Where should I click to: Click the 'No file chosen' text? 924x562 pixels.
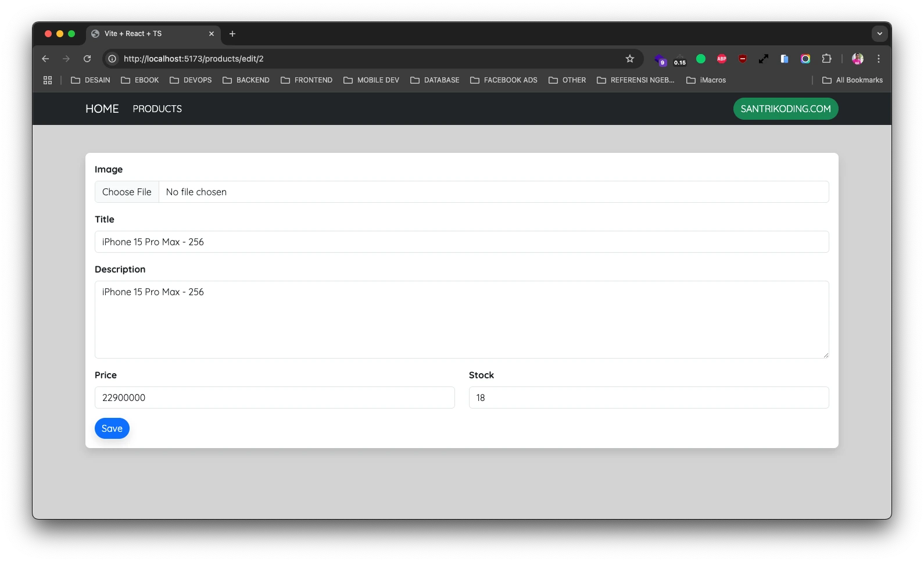point(196,192)
